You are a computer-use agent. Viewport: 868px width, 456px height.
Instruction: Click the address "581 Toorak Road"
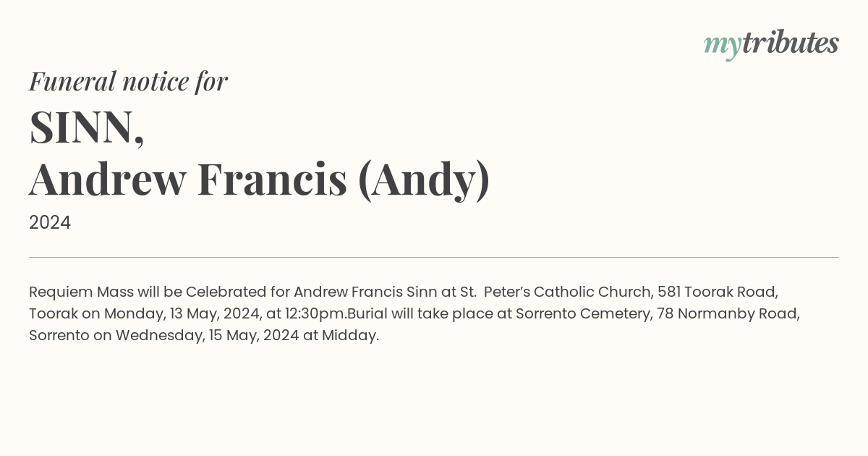click(718, 292)
